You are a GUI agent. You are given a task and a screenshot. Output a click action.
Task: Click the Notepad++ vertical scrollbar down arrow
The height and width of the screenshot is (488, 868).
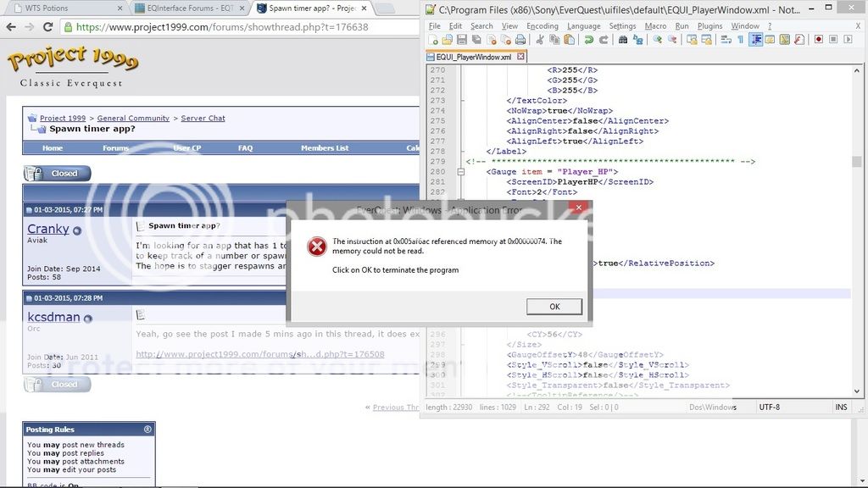pyautogui.click(x=857, y=391)
